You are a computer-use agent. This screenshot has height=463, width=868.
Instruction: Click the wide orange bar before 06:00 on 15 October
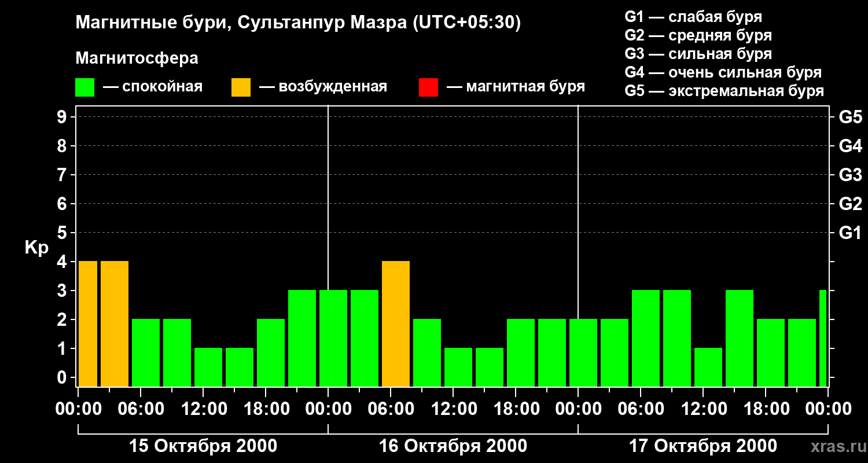pos(115,324)
